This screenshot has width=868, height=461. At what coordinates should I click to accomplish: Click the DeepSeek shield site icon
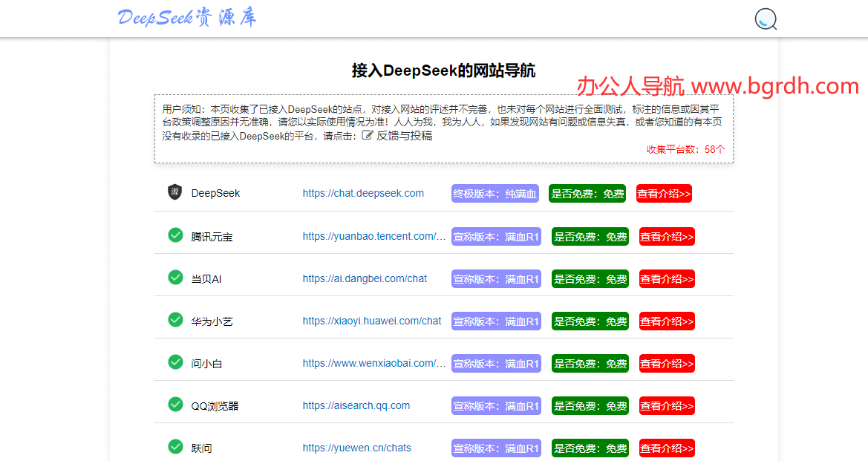[x=175, y=192]
